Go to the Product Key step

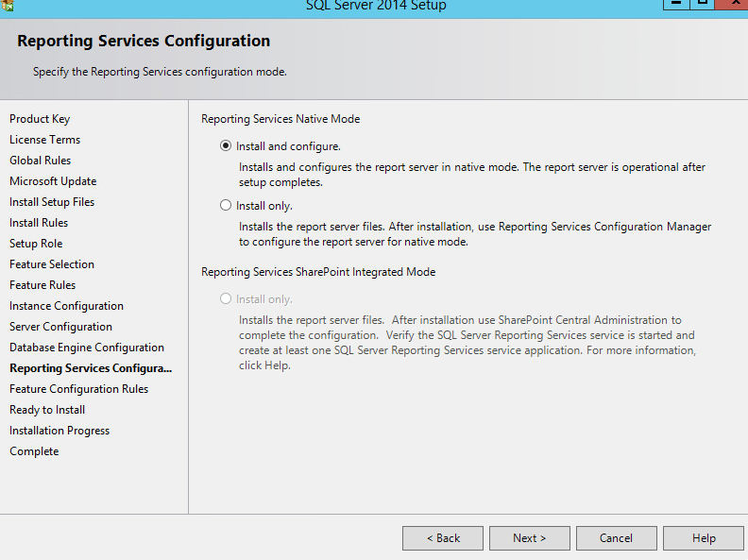point(40,119)
